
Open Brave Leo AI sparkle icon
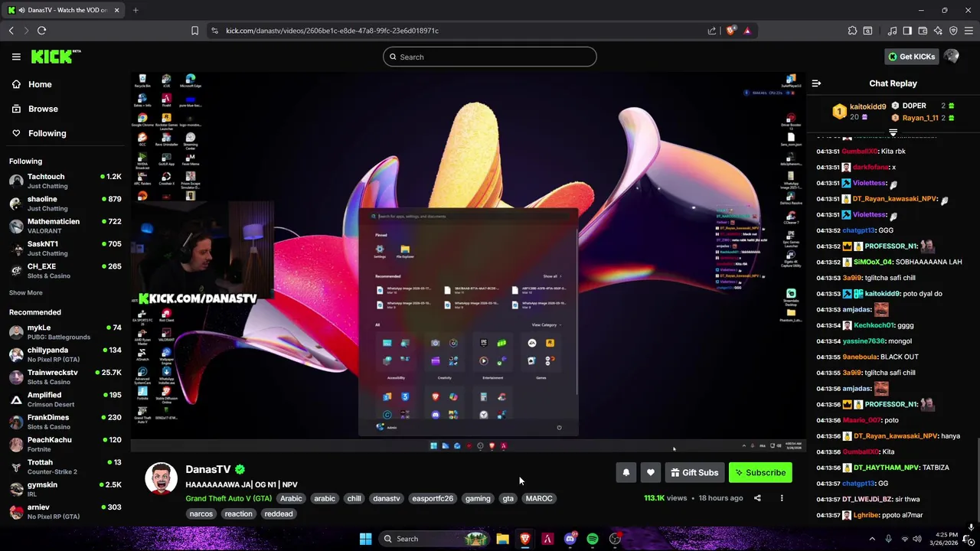[938, 31]
